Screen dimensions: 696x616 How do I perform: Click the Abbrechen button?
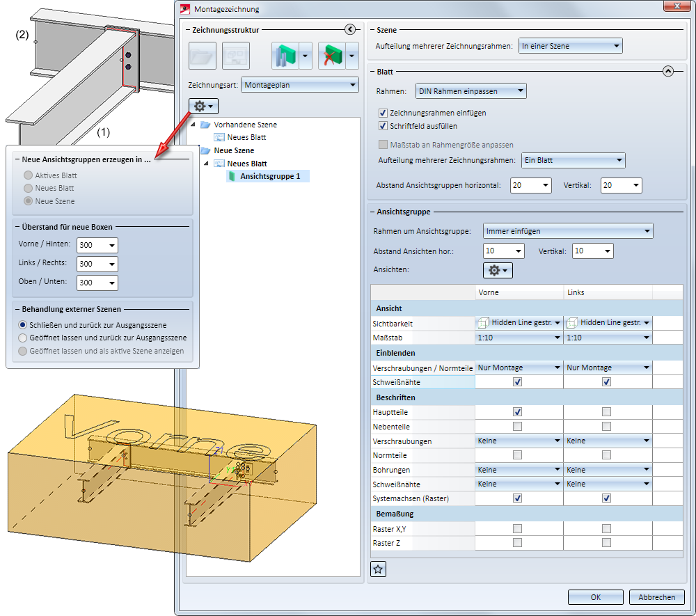656,597
